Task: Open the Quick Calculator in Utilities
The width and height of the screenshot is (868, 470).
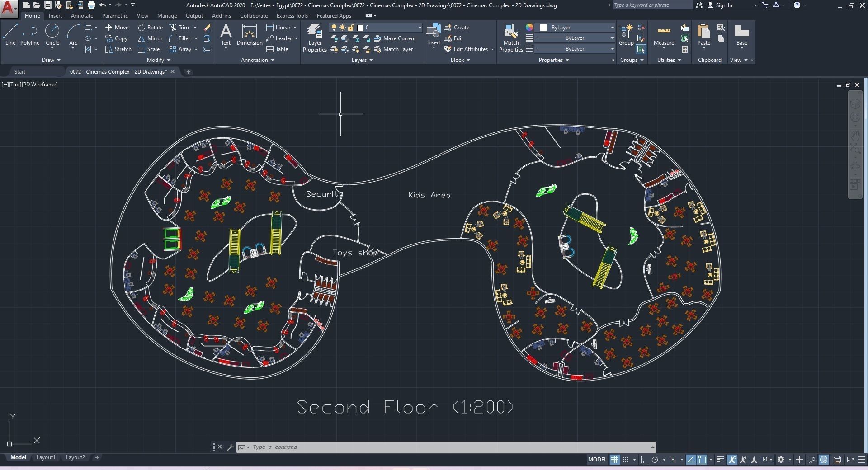Action: (685, 49)
